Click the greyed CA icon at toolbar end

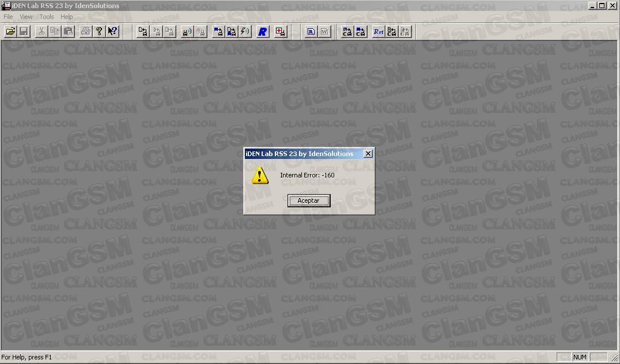[405, 32]
